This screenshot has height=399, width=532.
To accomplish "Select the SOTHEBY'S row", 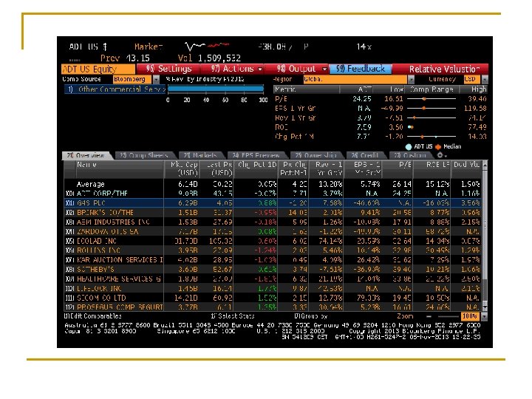I will pos(273,270).
